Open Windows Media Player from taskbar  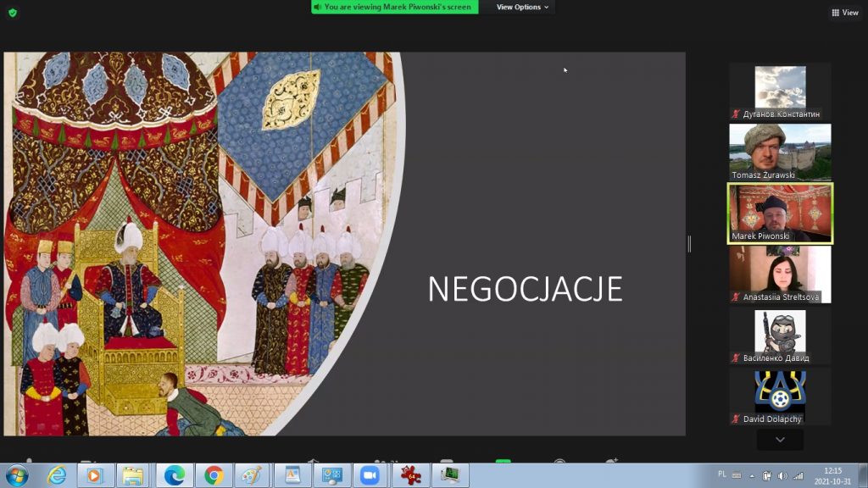[x=94, y=475]
